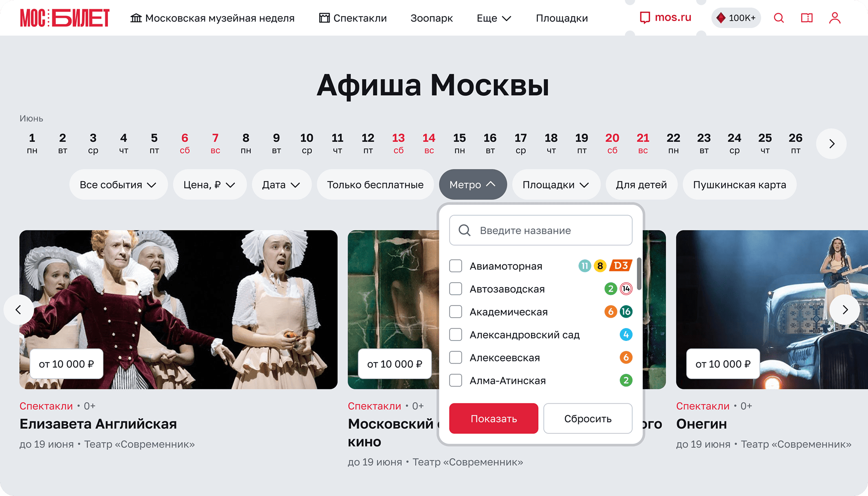Select the Алма-Атинская station checkbox

456,380
